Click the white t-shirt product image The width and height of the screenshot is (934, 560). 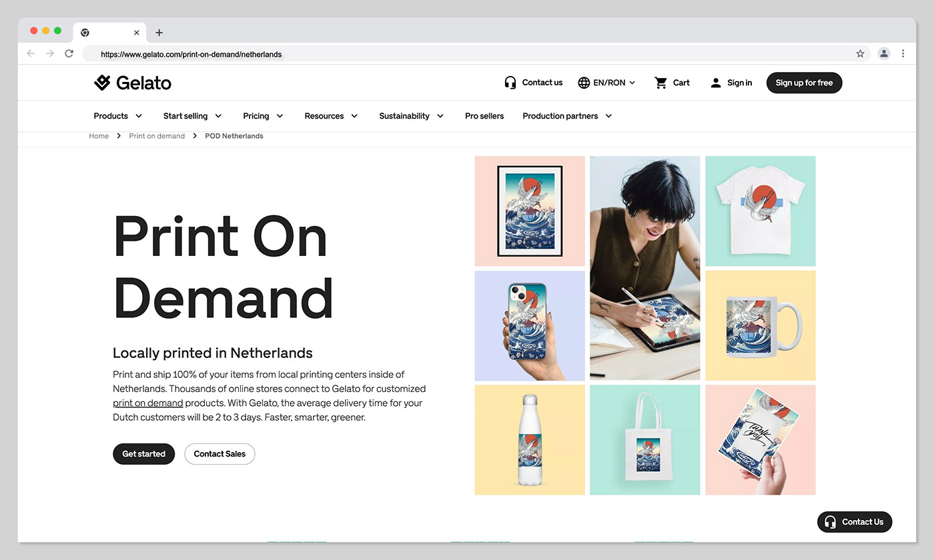(x=760, y=211)
